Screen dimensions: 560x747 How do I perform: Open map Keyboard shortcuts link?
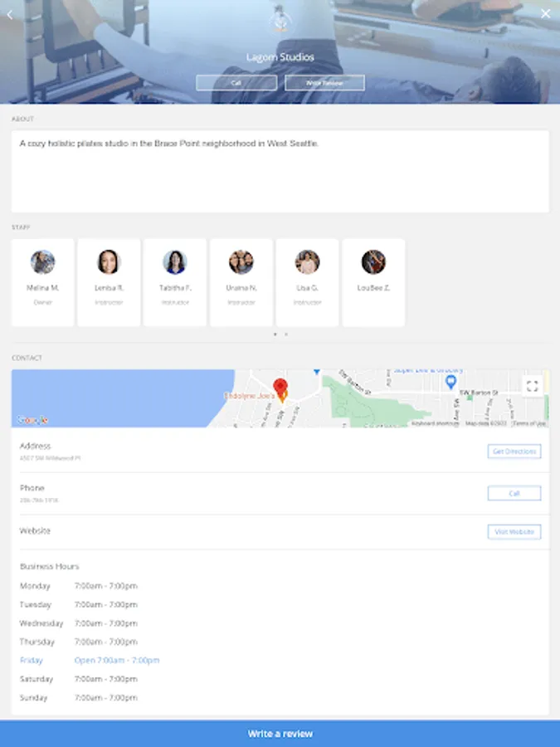point(436,423)
